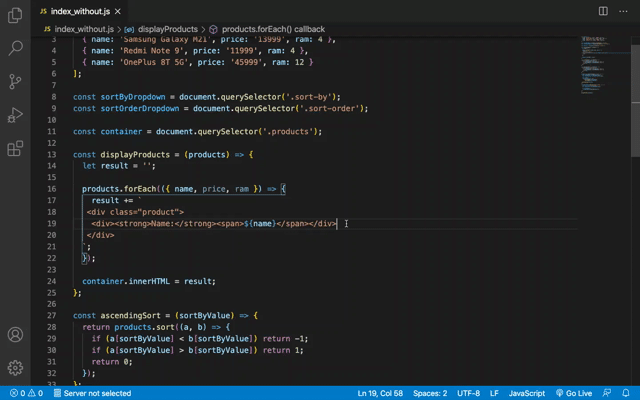The width and height of the screenshot is (640, 400).
Task: Click 'OnePlus 8T 5G' string on line 5
Action: click(153, 62)
